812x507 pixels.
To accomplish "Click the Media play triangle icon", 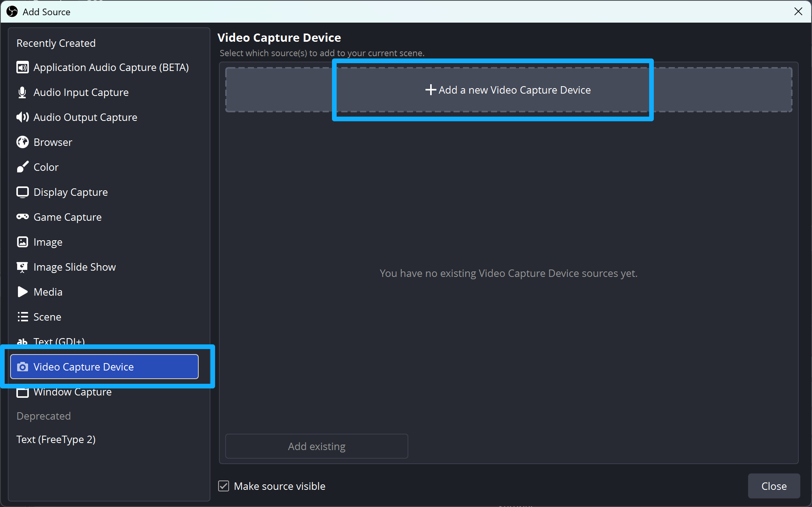I will [x=23, y=292].
